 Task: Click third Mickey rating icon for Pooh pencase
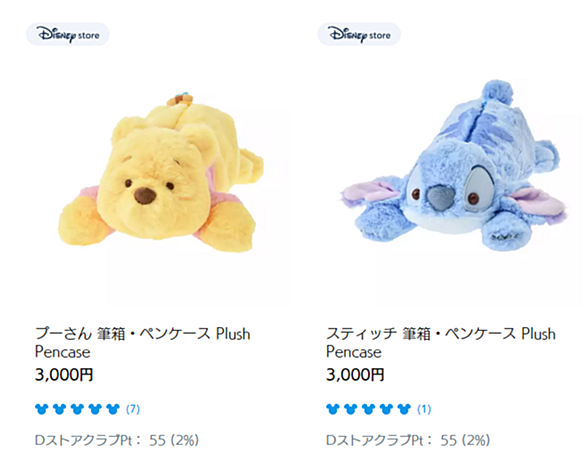(77, 409)
